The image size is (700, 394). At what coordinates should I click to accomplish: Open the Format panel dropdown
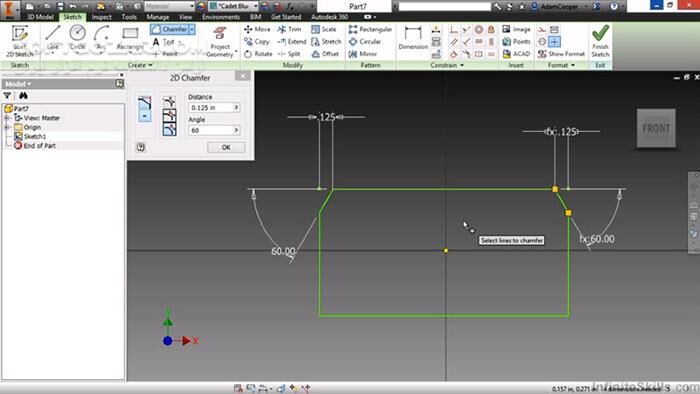click(x=561, y=65)
